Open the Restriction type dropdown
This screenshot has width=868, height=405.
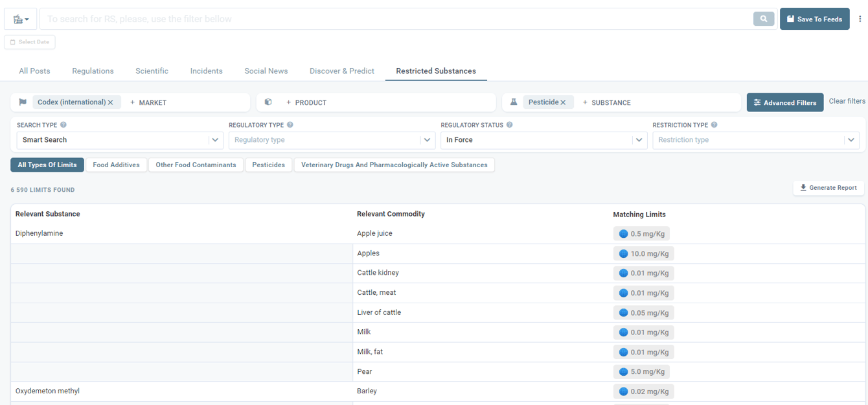756,140
